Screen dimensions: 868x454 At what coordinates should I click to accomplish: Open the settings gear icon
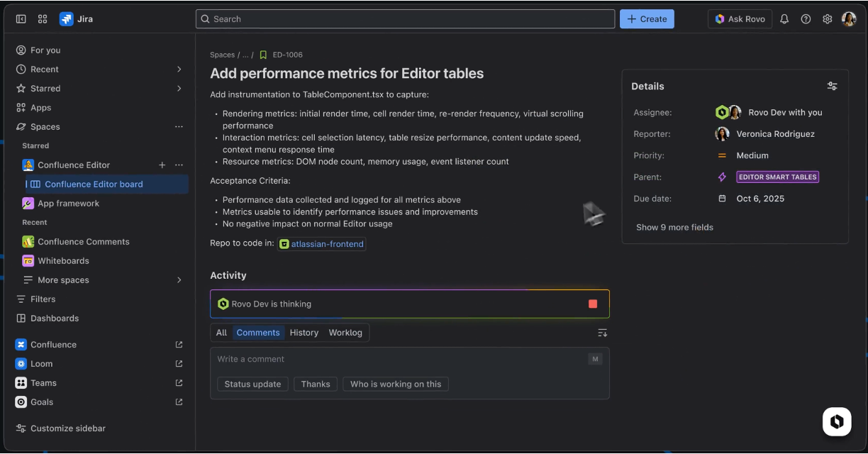pos(827,19)
